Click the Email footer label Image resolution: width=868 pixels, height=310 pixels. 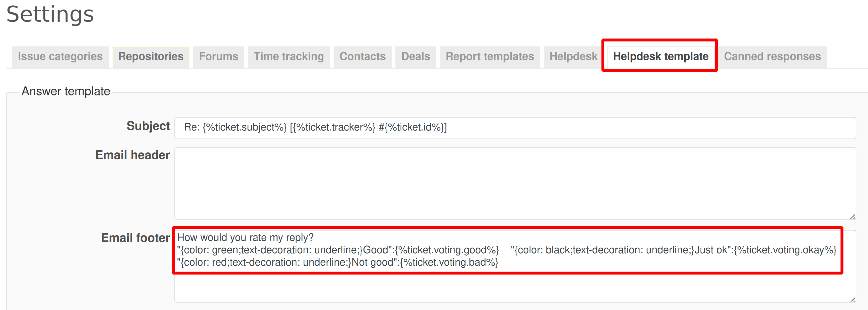[135, 238]
